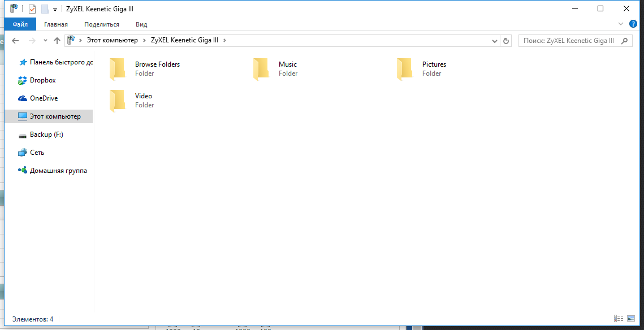Expand the chevron after Этот компьютер breadcrumb

(144, 40)
